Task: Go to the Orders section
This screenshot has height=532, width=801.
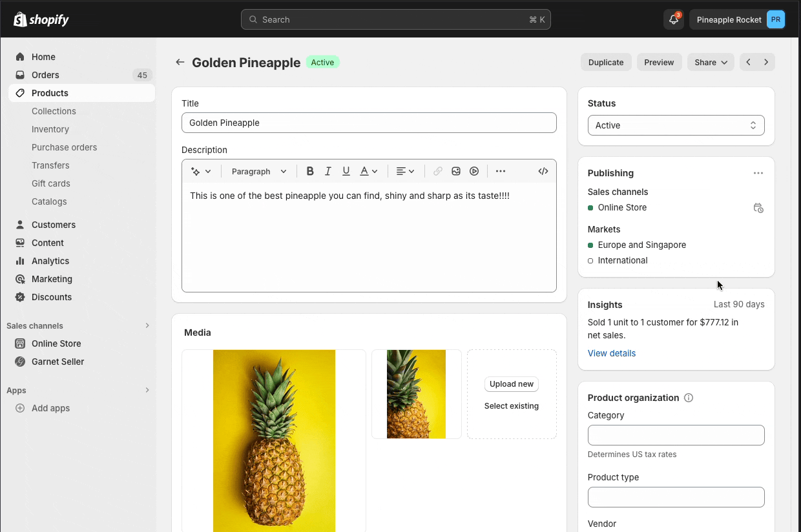Action: pos(45,75)
